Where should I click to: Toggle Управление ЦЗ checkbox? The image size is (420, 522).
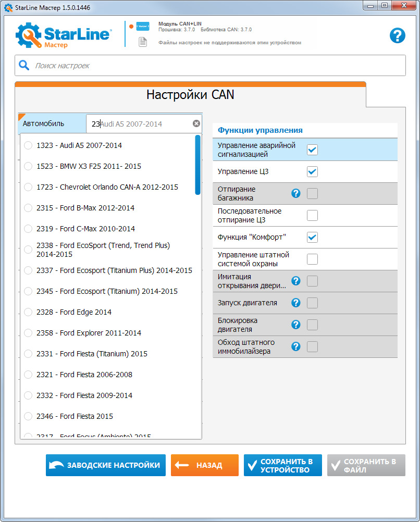pyautogui.click(x=312, y=171)
